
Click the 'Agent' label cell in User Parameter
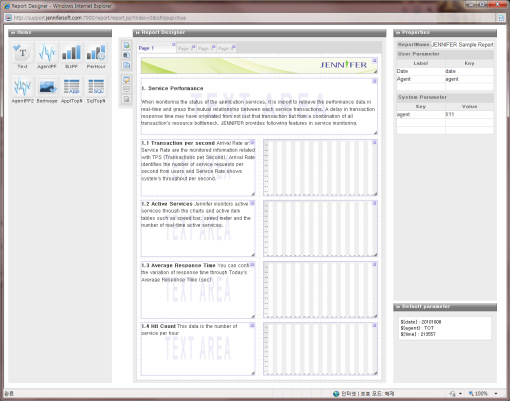421,79
